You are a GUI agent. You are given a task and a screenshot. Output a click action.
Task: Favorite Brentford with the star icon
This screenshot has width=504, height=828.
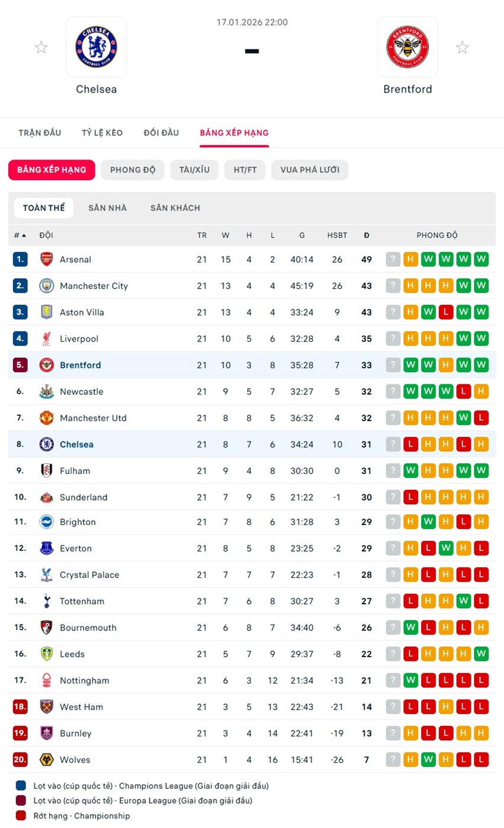tap(462, 47)
